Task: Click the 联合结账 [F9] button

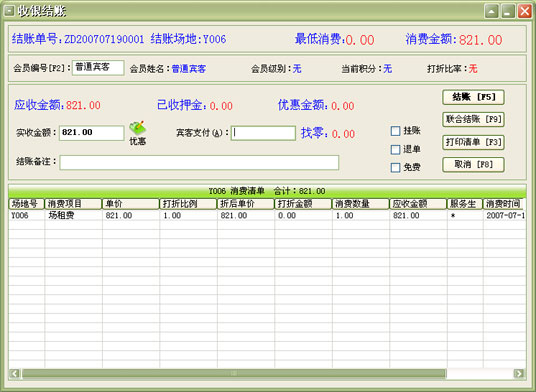Action: coord(473,119)
